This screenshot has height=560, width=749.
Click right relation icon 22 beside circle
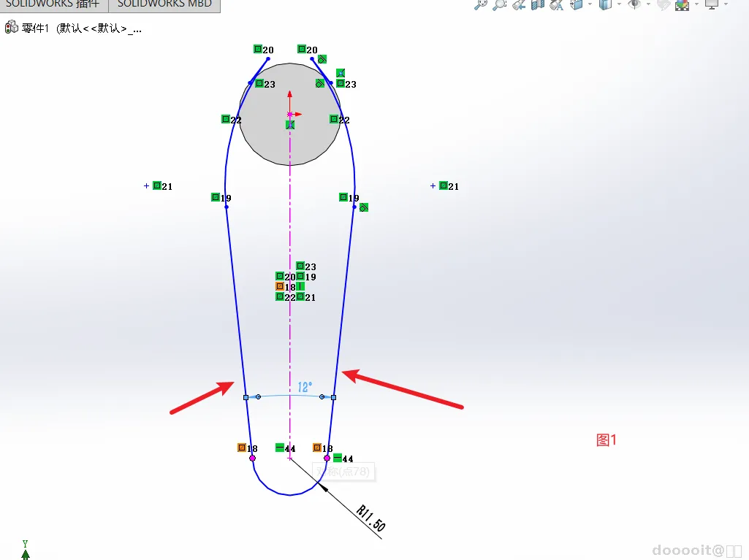pos(334,119)
